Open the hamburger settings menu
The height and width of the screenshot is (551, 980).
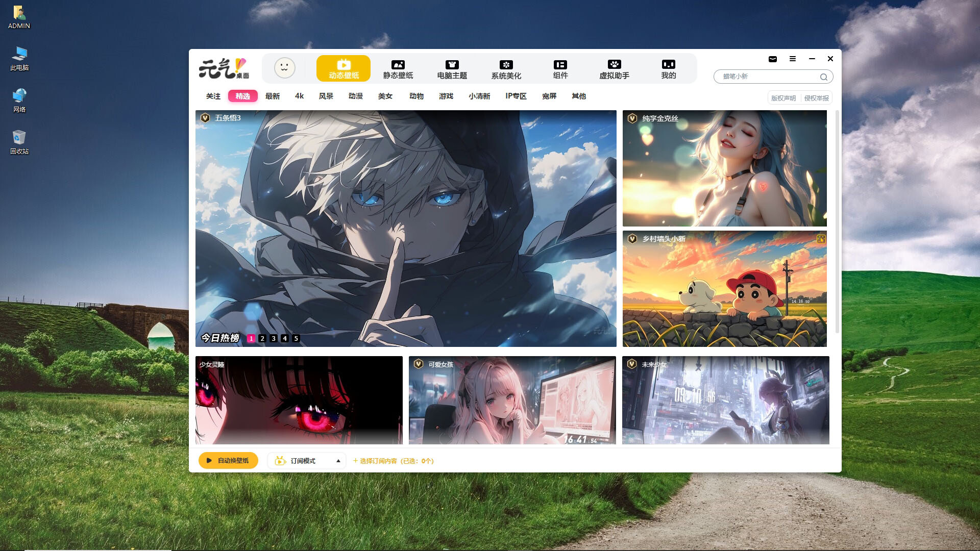793,59
